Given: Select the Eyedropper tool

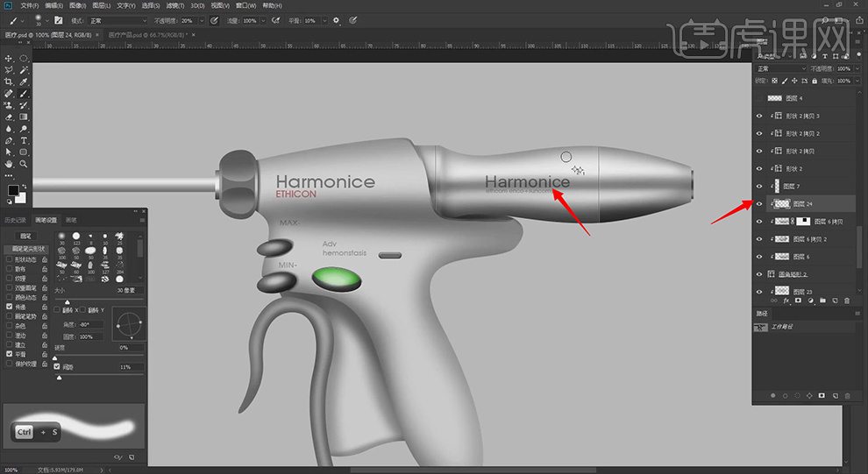Looking at the screenshot, I should tap(24, 81).
